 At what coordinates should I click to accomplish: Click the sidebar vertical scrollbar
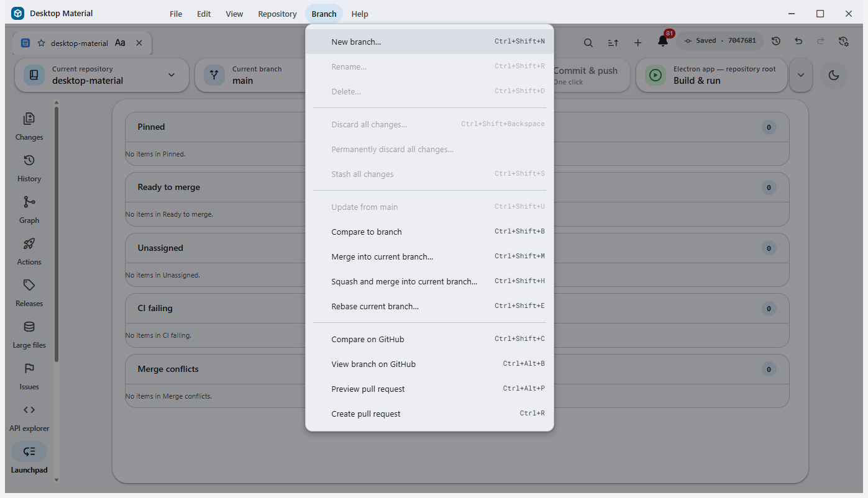[x=57, y=235]
